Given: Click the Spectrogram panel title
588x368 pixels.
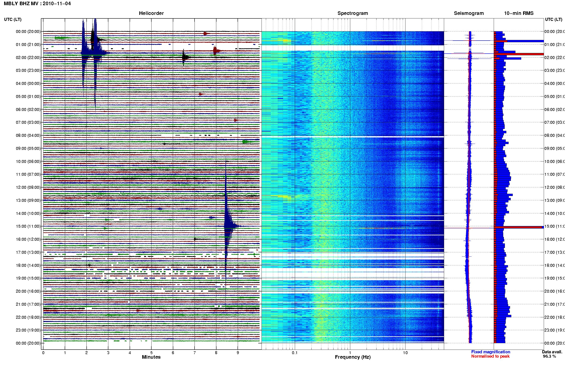Looking at the screenshot, I should (x=353, y=13).
